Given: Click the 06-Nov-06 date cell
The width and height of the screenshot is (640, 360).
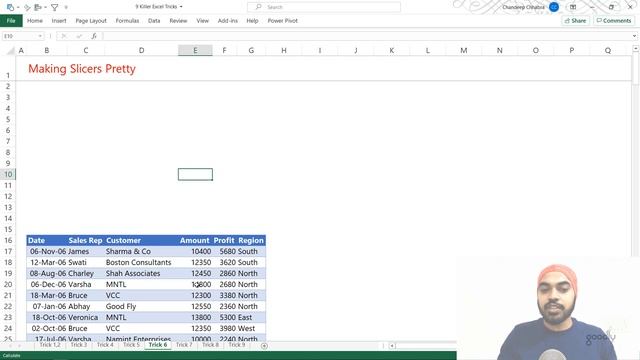Looking at the screenshot, I should (x=48, y=251).
